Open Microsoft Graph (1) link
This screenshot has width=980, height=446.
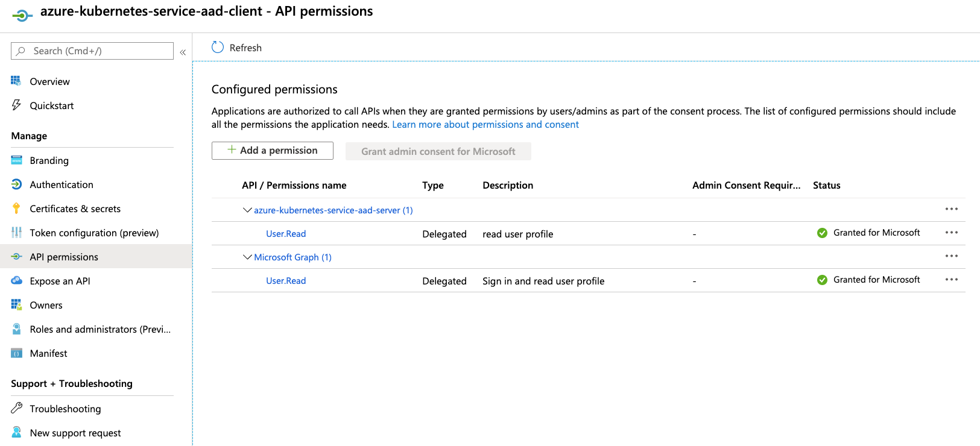point(292,257)
